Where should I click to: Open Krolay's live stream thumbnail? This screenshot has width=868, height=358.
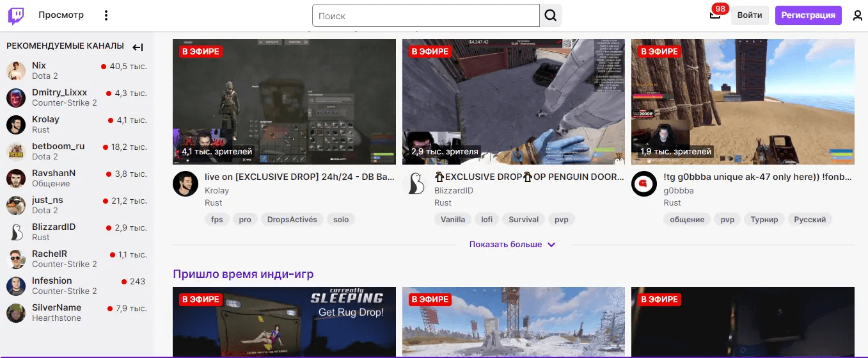[285, 102]
